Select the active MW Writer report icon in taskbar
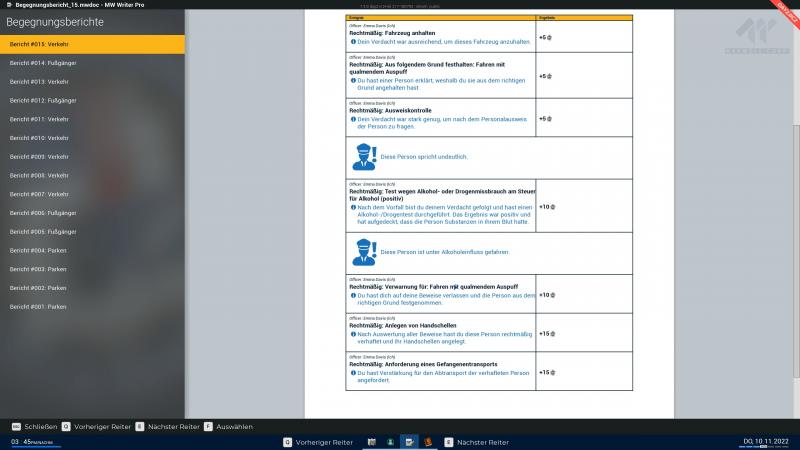 (409, 442)
